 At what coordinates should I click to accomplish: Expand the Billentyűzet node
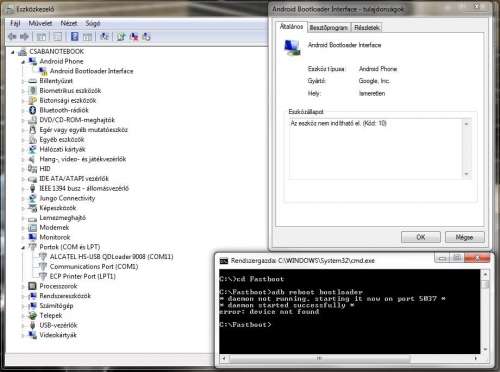23,81
